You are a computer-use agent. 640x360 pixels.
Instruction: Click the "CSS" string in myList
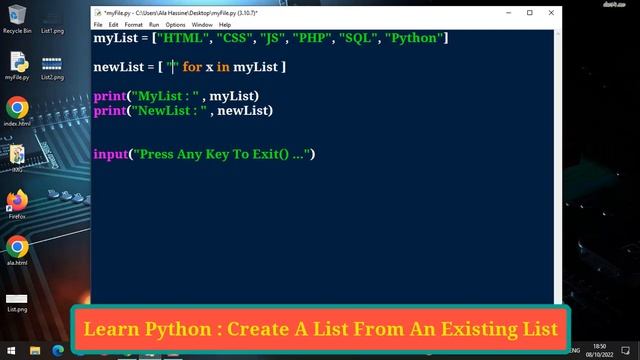(x=235, y=38)
